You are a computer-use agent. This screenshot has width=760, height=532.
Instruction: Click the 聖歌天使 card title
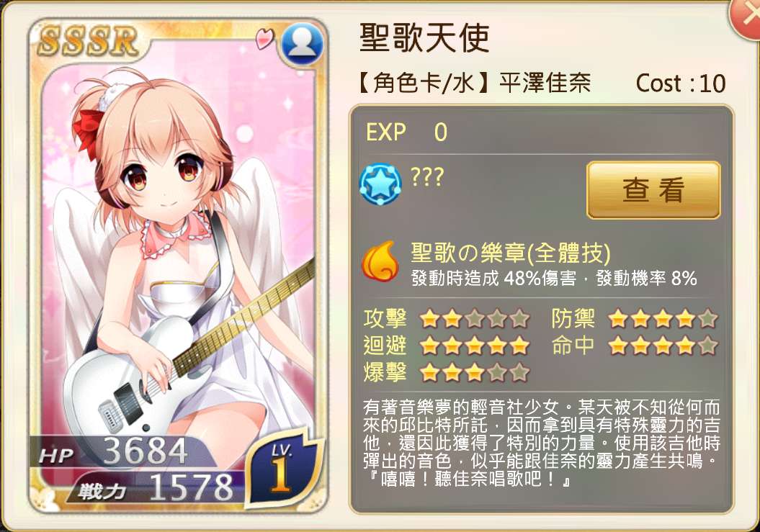pyautogui.click(x=424, y=37)
